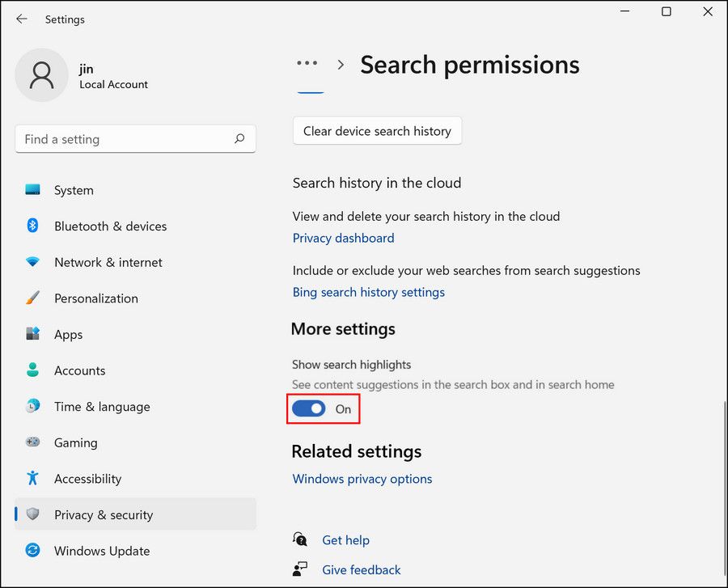
Task: Click the Gaming controller icon
Action: tap(32, 442)
